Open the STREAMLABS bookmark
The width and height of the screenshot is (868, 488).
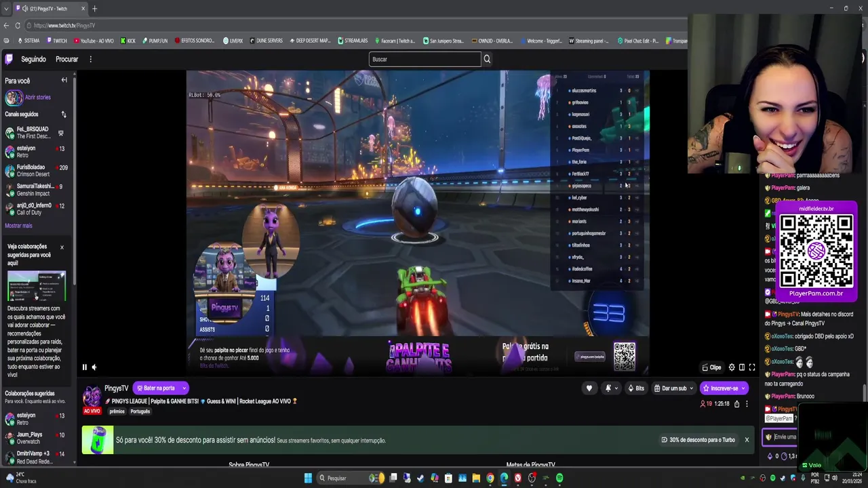pos(353,41)
